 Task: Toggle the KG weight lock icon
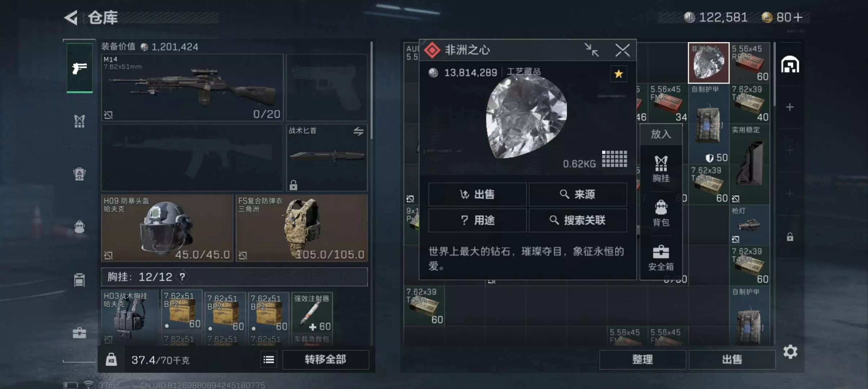point(111,359)
